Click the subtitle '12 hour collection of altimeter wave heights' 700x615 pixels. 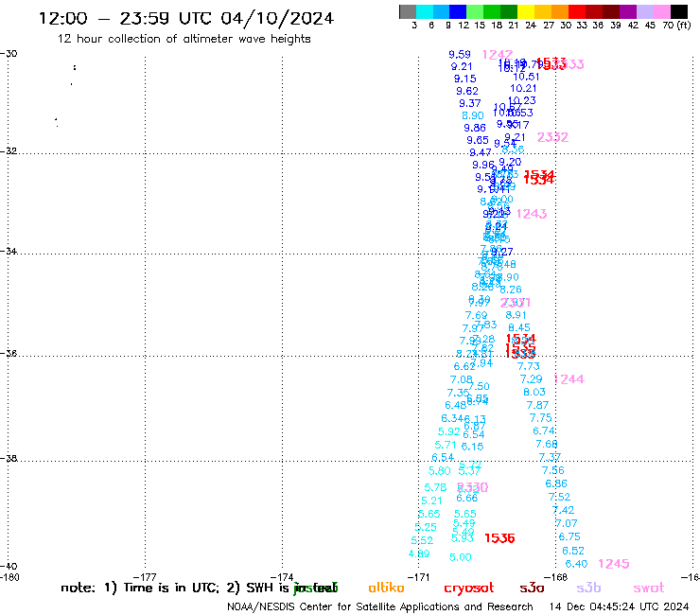tap(184, 39)
